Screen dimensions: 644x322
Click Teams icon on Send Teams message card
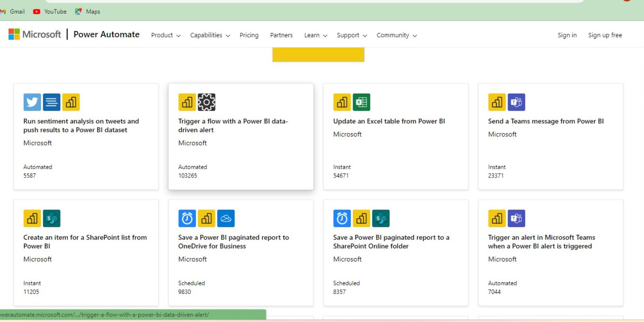(516, 102)
